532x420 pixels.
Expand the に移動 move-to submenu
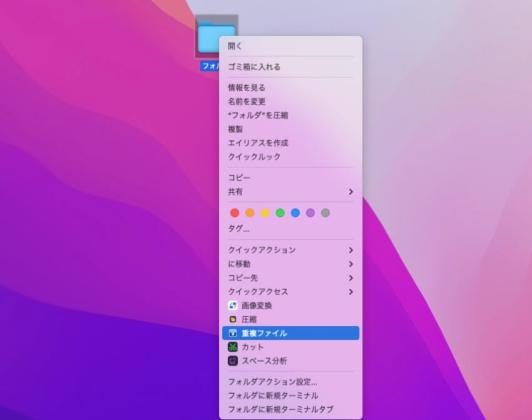point(350,264)
